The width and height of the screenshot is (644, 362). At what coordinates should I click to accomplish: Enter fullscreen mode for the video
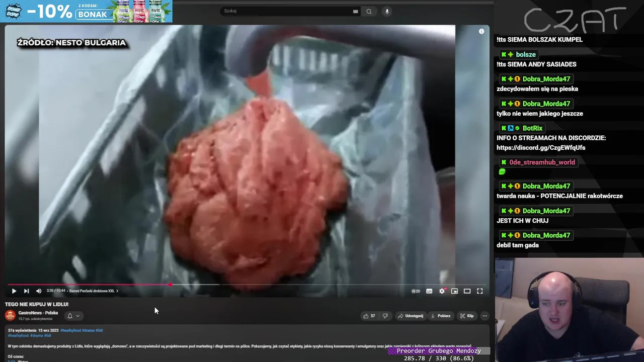(480, 291)
